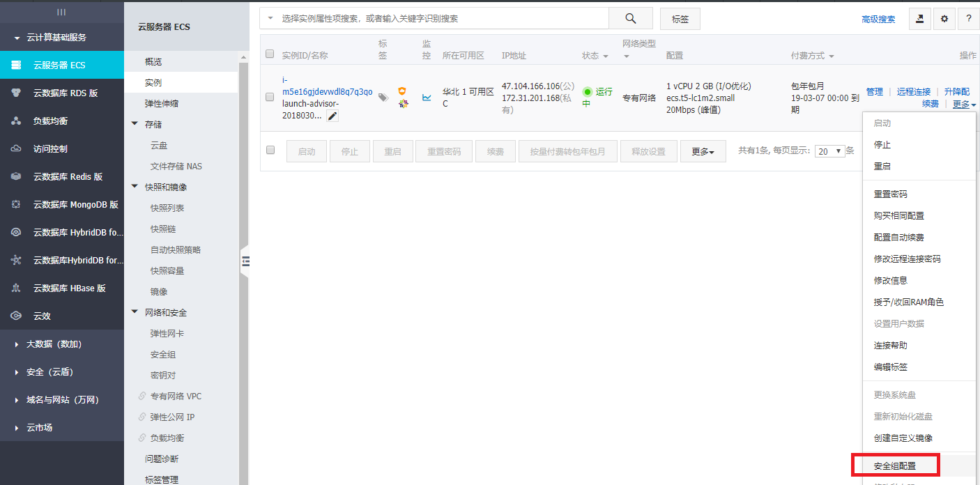Collapse the 快照和镜像 tree group
Viewport: 980px width, 485px height.
[135, 187]
